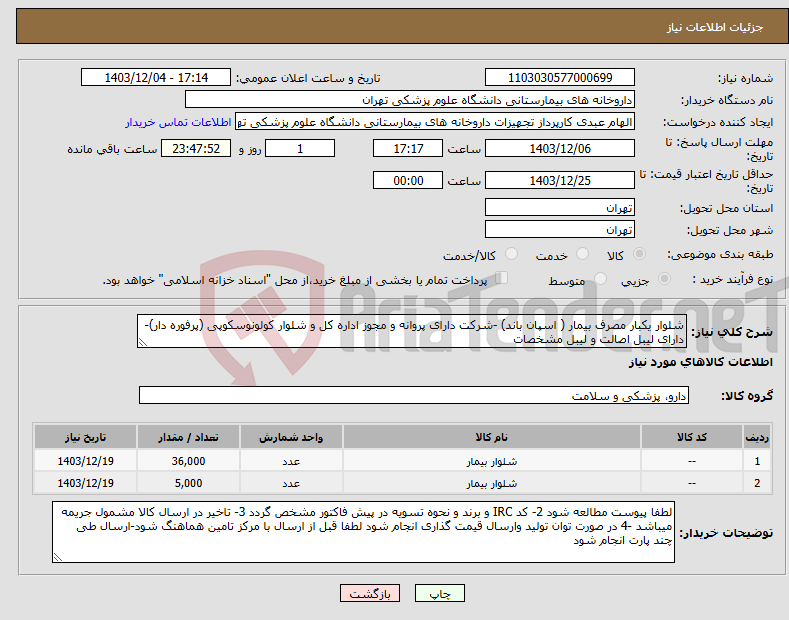Click the buyer organization name field
Screen dimensions: 789x620
pos(410,100)
